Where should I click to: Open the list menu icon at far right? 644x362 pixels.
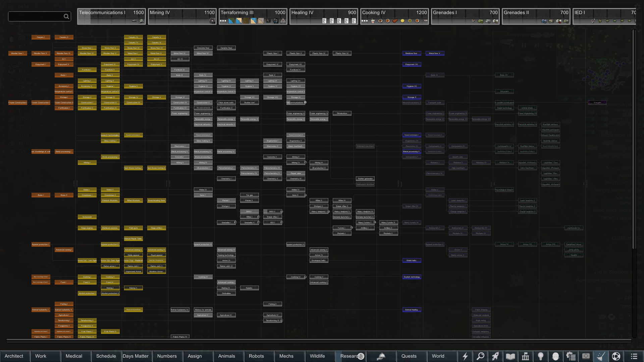634,356
